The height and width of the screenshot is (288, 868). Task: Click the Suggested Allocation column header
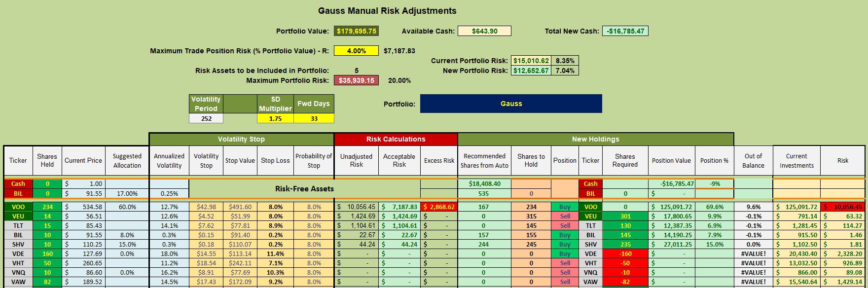click(x=127, y=160)
